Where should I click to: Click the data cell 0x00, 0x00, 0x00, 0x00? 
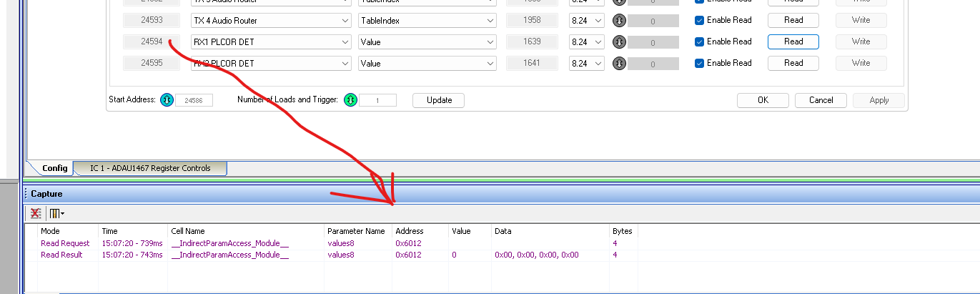tap(537, 255)
